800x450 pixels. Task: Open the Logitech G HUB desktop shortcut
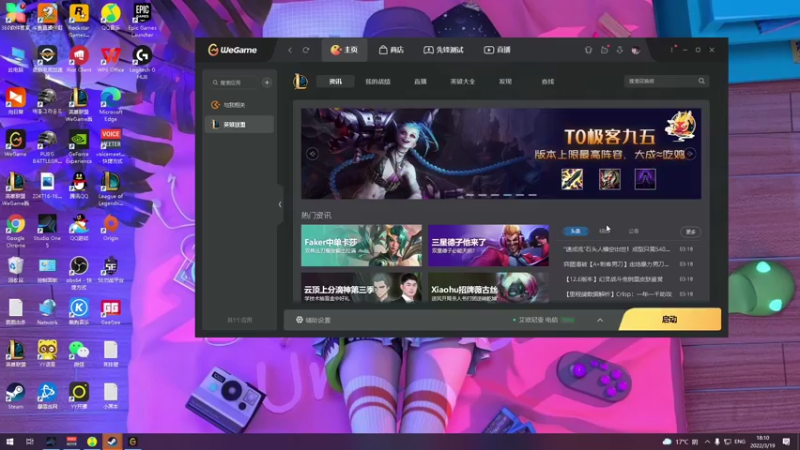pos(142,62)
